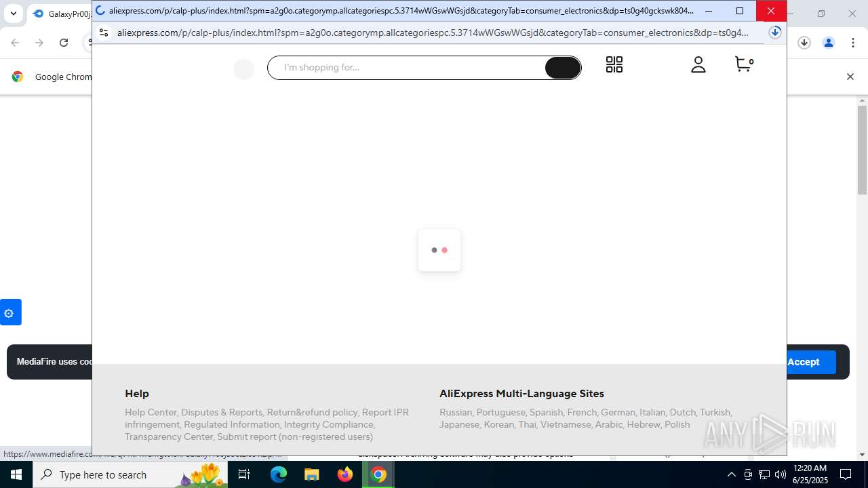
Task: Open network status tray icon
Action: click(x=764, y=474)
